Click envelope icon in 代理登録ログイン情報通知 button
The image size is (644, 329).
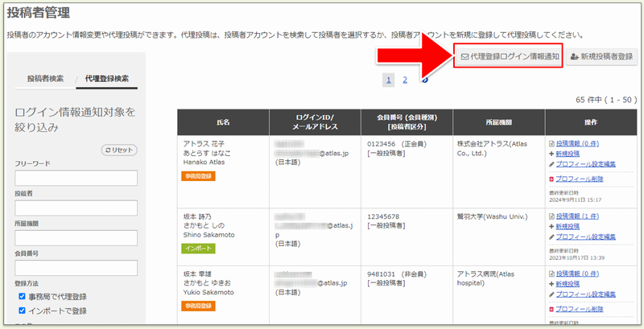pyautogui.click(x=465, y=56)
